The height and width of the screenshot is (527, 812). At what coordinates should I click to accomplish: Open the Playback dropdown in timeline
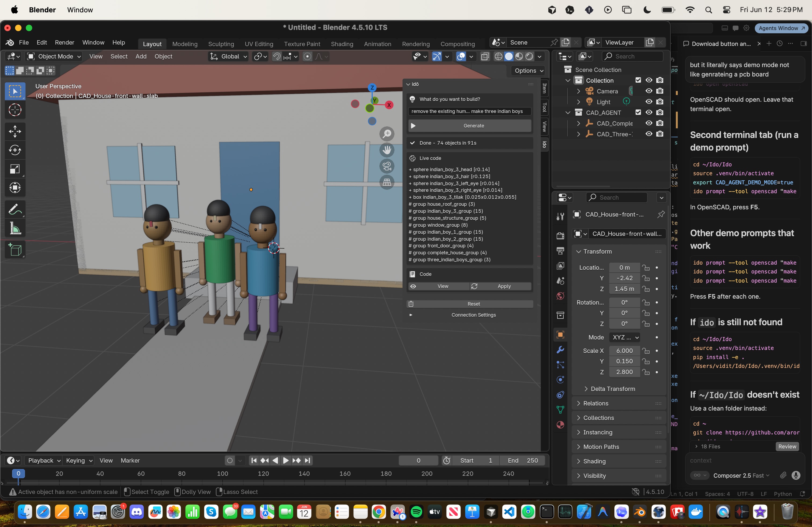44,460
